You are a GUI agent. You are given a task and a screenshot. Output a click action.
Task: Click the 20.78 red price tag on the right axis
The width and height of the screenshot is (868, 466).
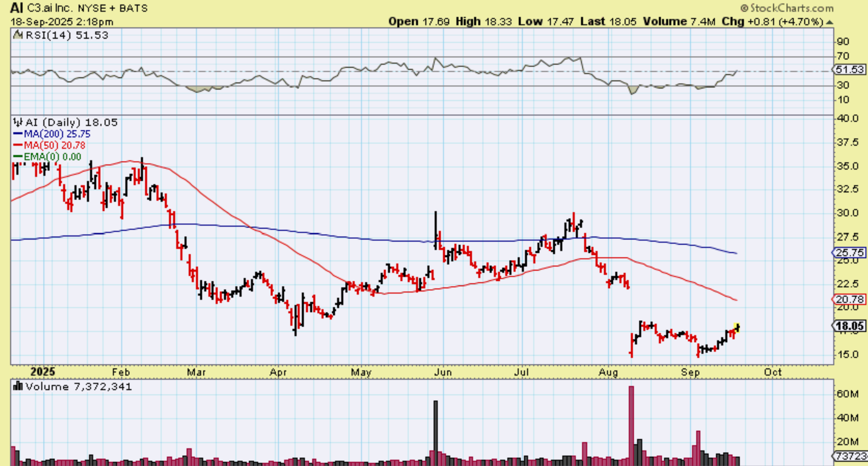(x=850, y=299)
